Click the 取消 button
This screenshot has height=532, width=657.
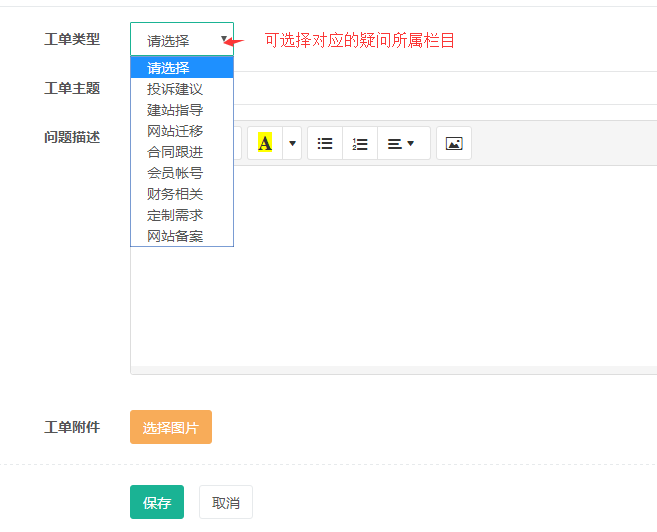tap(226, 502)
